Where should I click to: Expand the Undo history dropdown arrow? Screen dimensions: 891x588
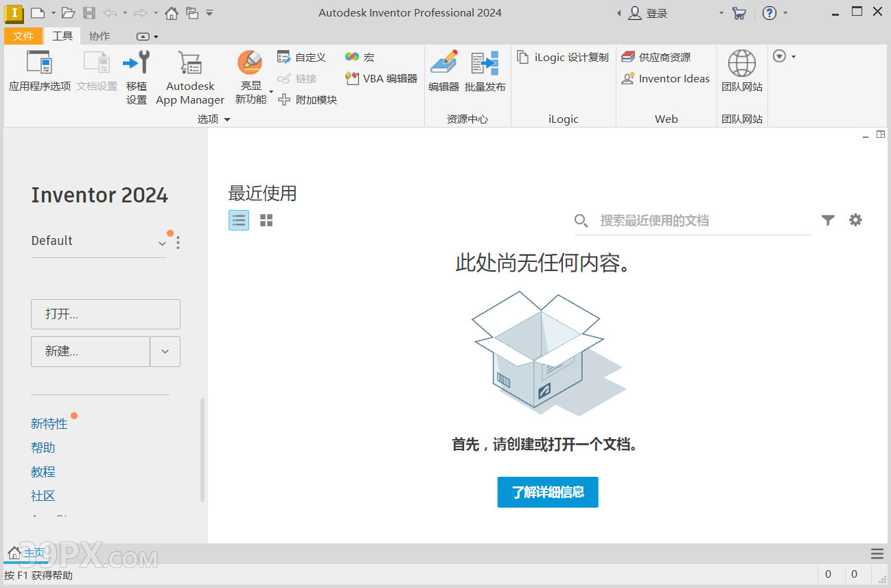coord(124,13)
